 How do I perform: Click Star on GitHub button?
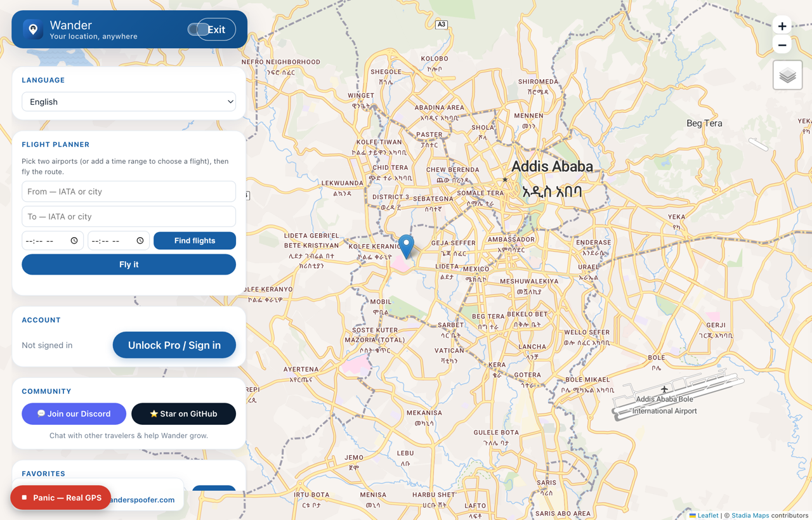coord(183,413)
